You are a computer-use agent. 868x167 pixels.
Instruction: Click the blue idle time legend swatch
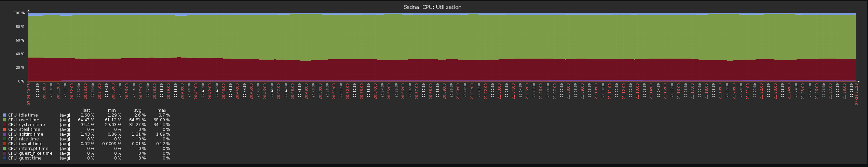[x=4, y=115]
